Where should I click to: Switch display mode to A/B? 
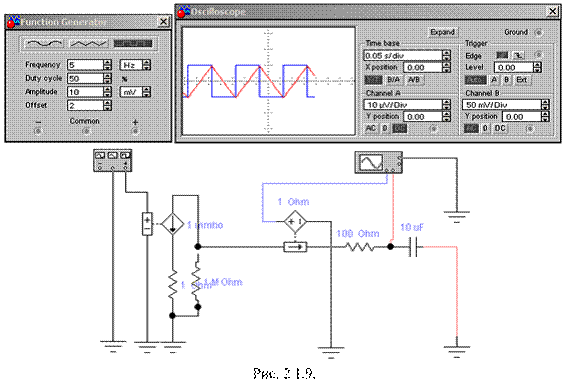tap(414, 80)
